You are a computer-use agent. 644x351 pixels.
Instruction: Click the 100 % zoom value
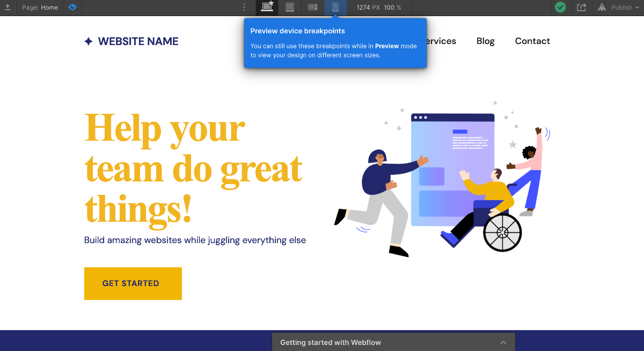[392, 8]
